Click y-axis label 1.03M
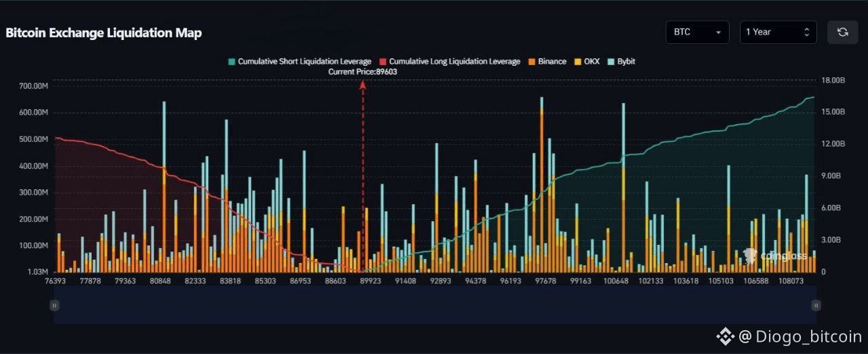The image size is (868, 354). [37, 272]
